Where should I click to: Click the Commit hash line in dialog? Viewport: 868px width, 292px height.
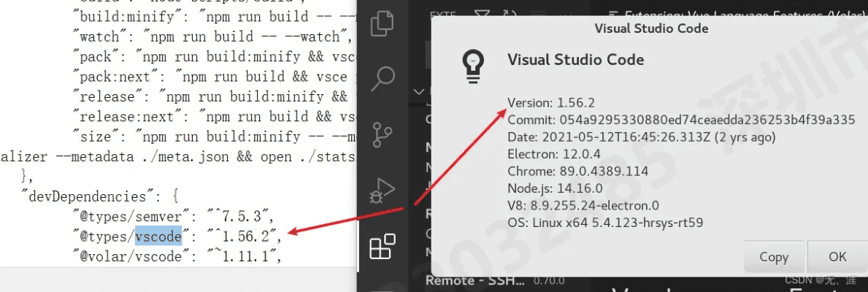click(x=680, y=120)
